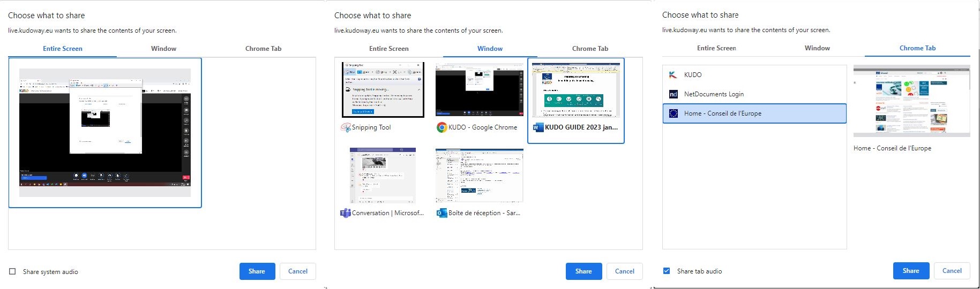
Task: Click the KUDO favicon in the tab list
Action: (x=674, y=75)
